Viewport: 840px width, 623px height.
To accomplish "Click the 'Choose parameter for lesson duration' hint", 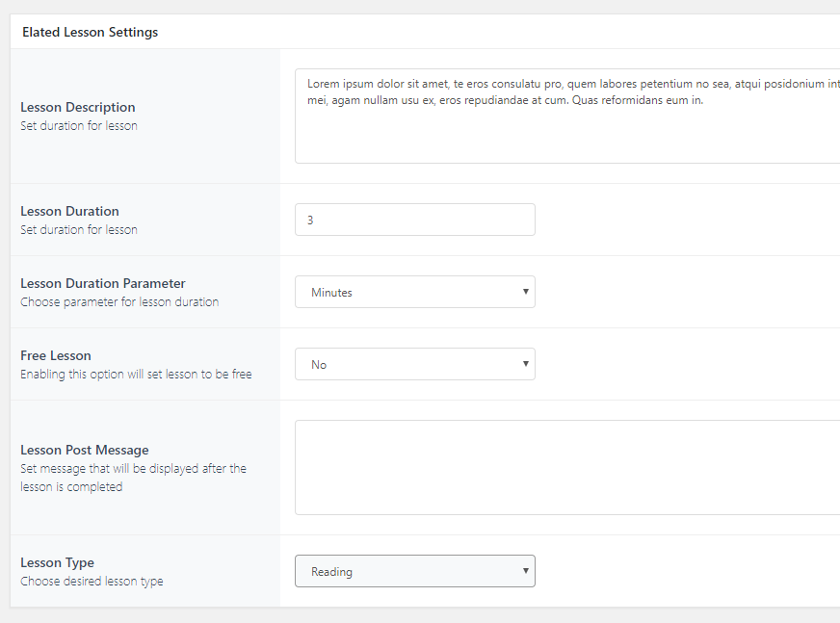I will tap(119, 301).
